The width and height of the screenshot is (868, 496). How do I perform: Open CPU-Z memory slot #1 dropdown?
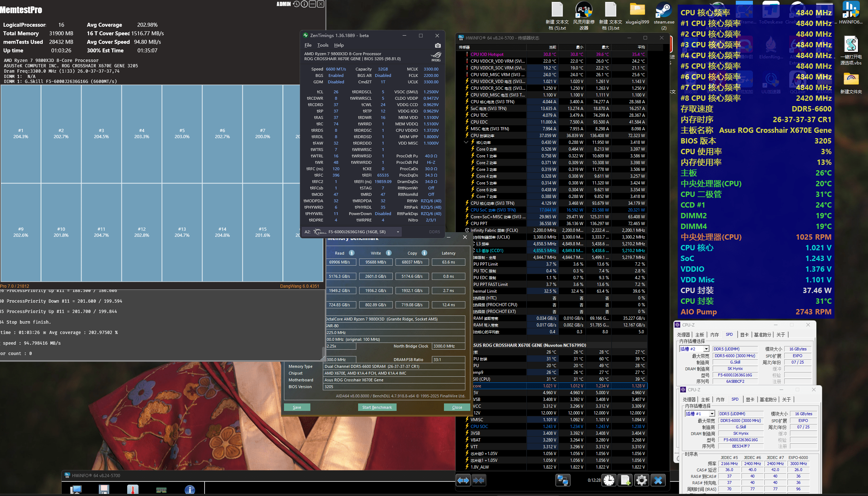(712, 414)
